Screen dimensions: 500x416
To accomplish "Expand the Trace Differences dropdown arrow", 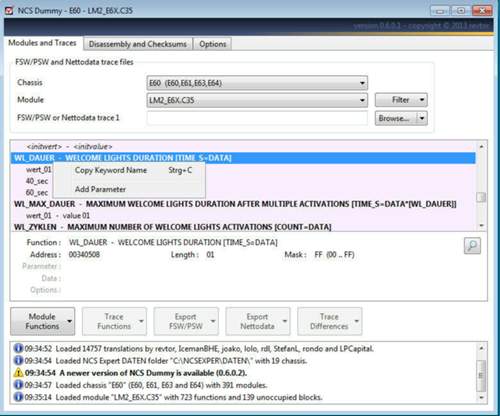I will click(357, 321).
